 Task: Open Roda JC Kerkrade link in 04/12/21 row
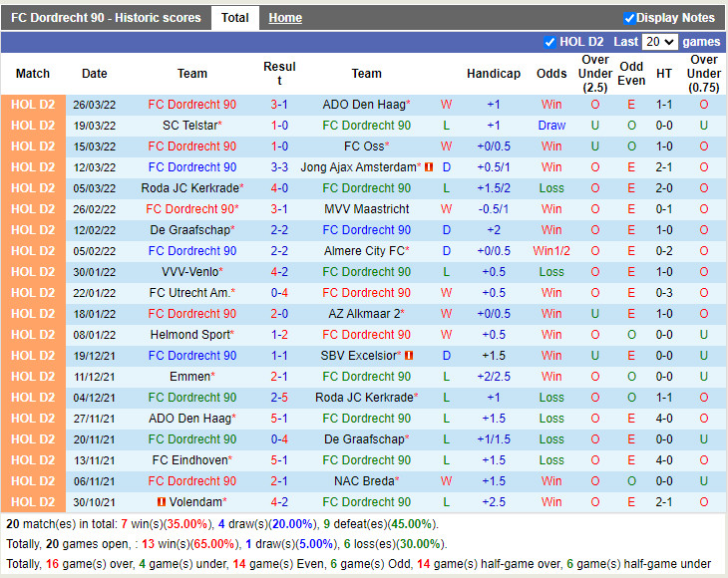point(366,398)
